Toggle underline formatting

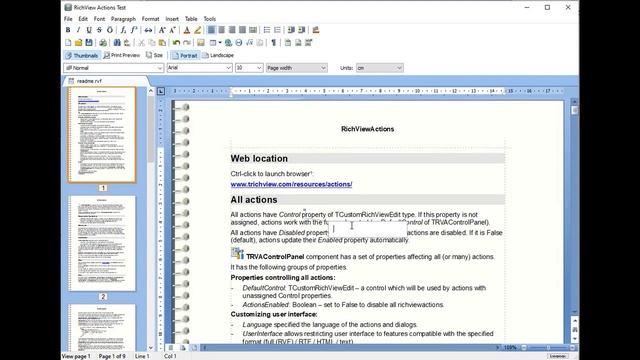pos(89,30)
